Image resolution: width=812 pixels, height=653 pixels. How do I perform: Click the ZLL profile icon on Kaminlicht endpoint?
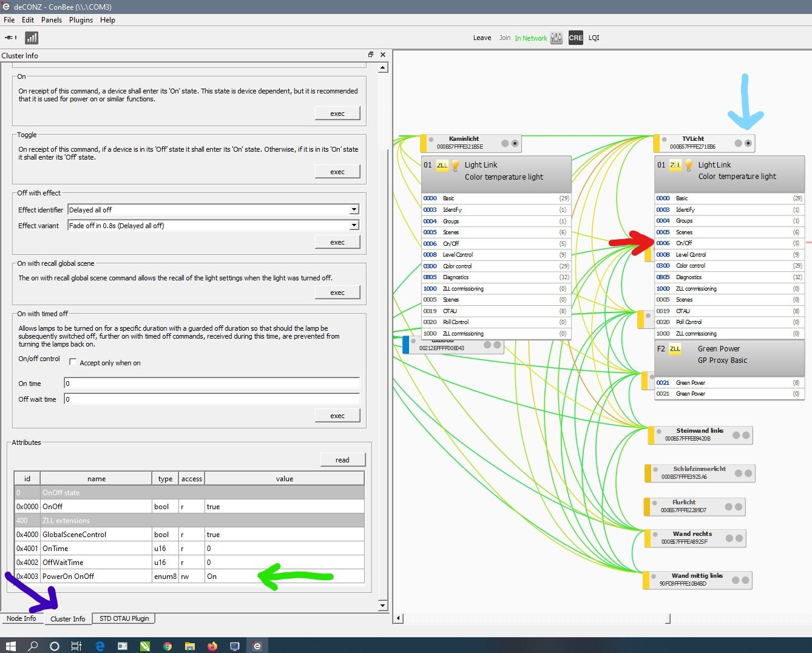(x=442, y=165)
